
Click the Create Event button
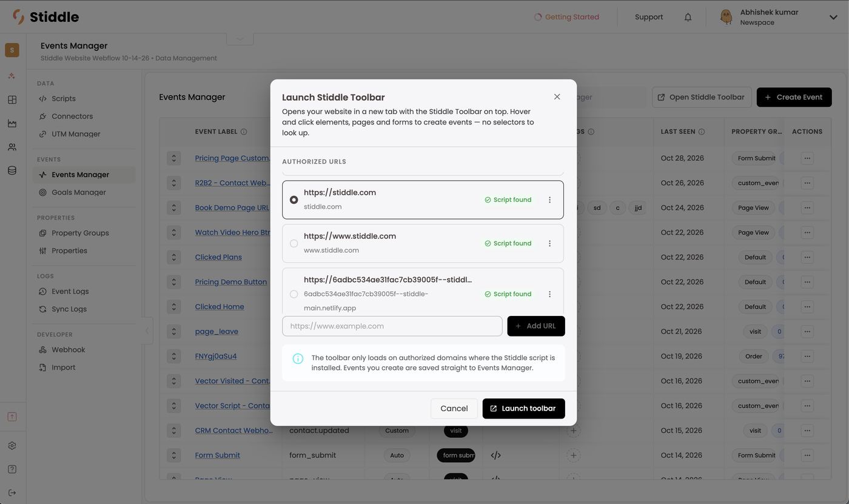point(794,97)
